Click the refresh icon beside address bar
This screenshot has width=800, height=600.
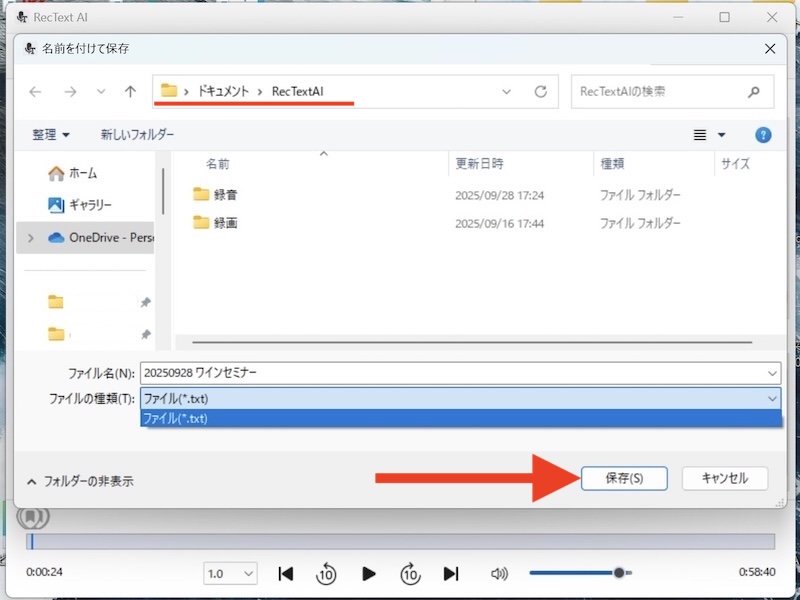pyautogui.click(x=541, y=91)
